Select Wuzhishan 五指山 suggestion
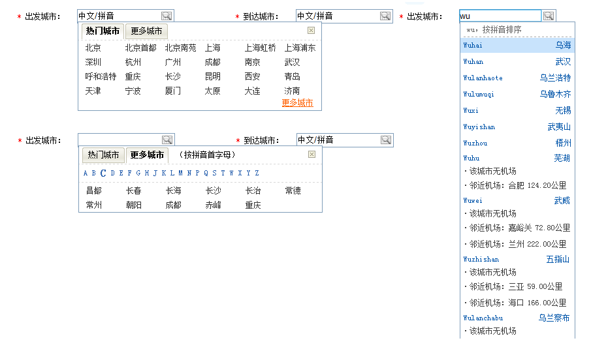The width and height of the screenshot is (591, 364). click(x=517, y=260)
